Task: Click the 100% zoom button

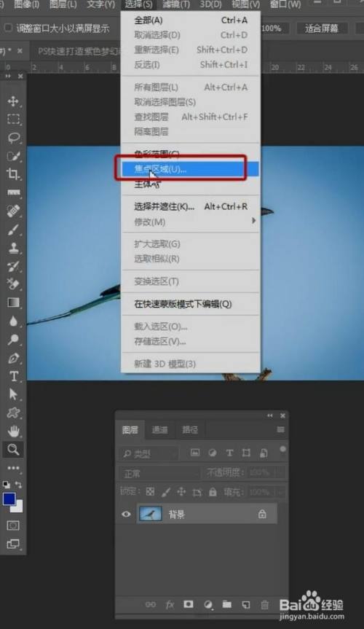Action: [272, 28]
